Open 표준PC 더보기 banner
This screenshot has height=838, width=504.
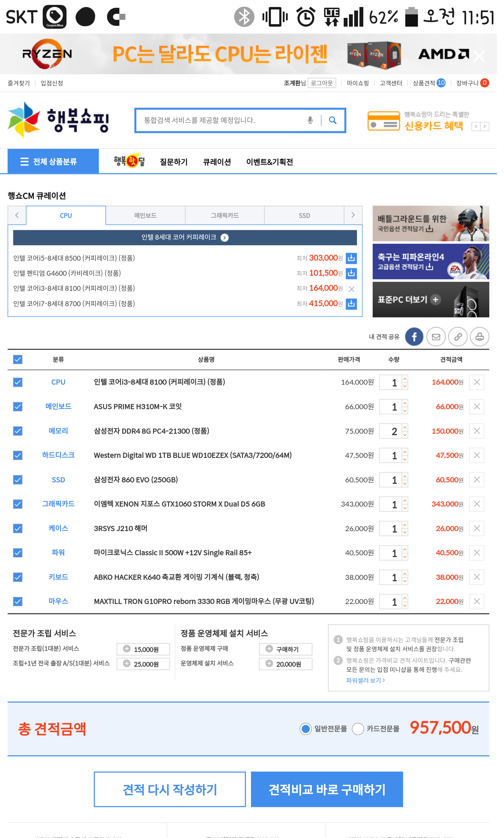coord(431,300)
